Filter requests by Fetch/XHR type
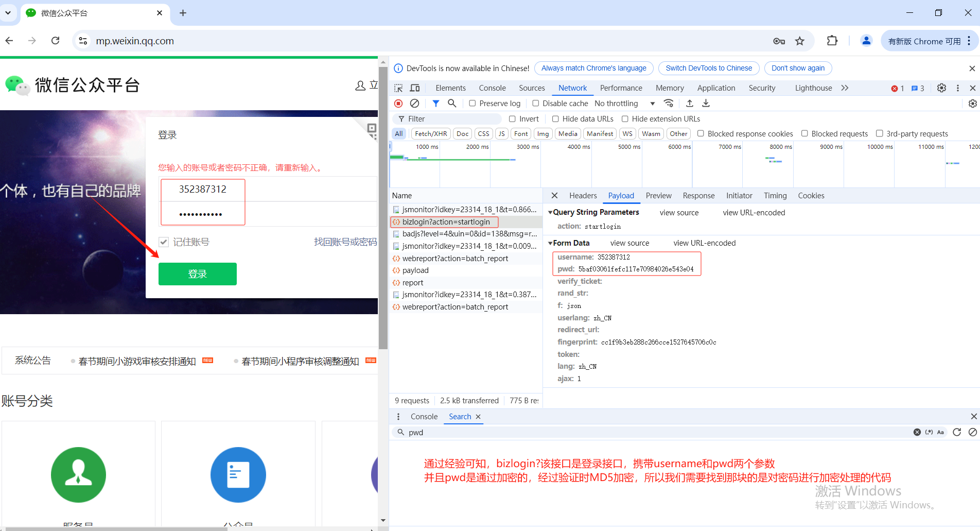The height and width of the screenshot is (531, 980). tap(431, 134)
